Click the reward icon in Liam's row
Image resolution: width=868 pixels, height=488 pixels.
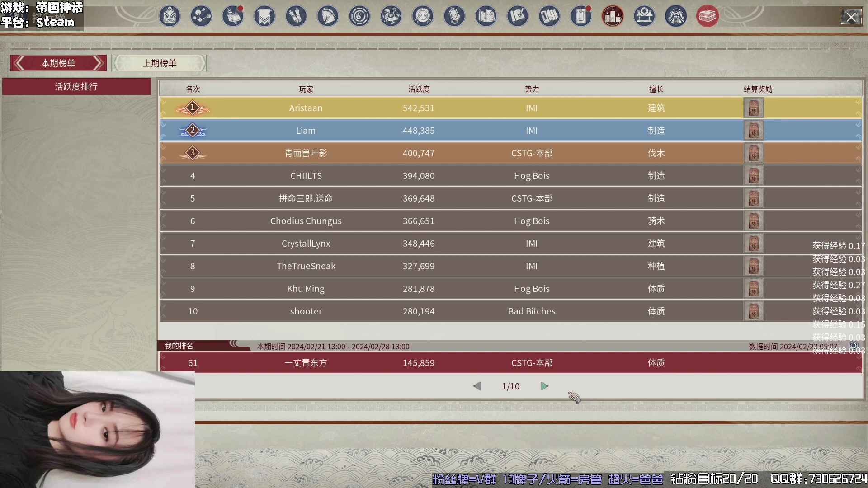[x=754, y=131]
